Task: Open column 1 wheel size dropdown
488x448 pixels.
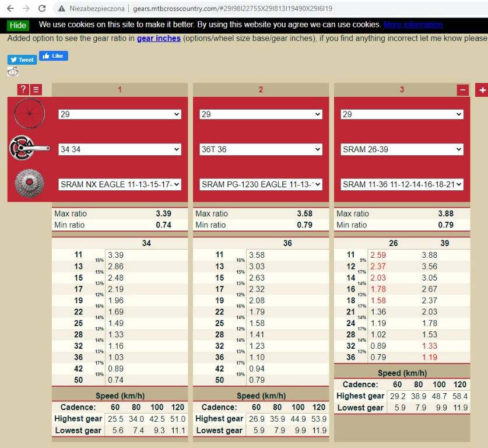Action: point(120,114)
